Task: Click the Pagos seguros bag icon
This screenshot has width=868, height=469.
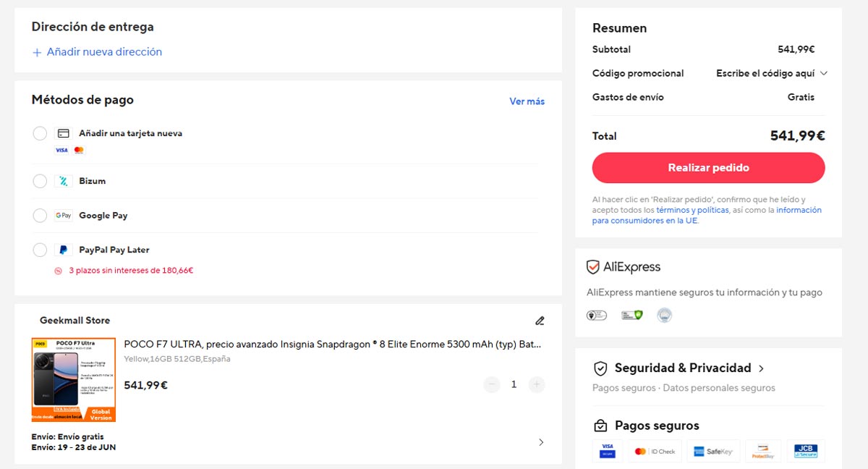Action: [600, 426]
